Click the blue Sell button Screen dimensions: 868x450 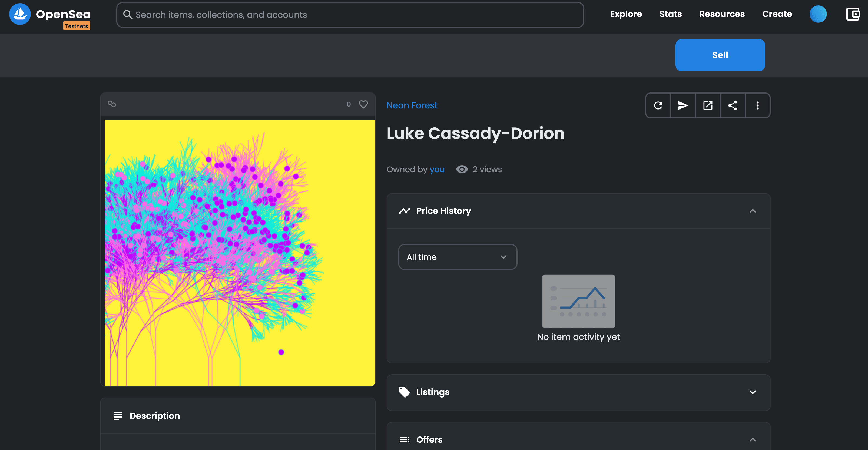720,55
